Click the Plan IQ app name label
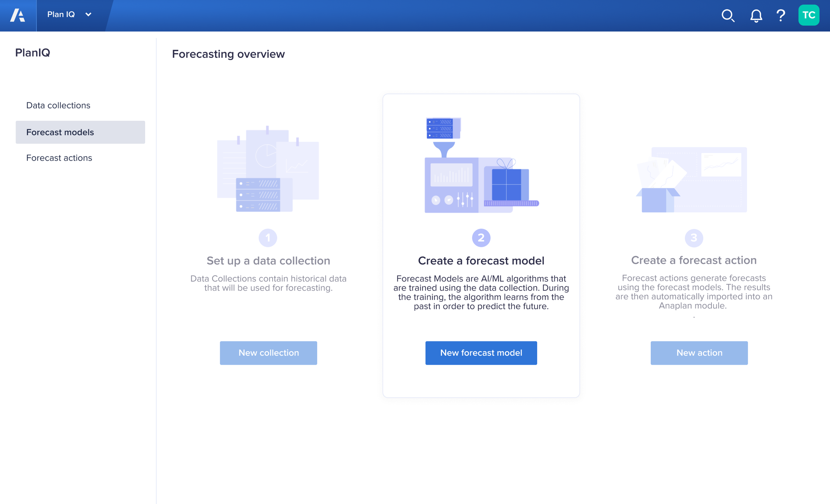Viewport: 830px width, 504px height. (x=61, y=15)
